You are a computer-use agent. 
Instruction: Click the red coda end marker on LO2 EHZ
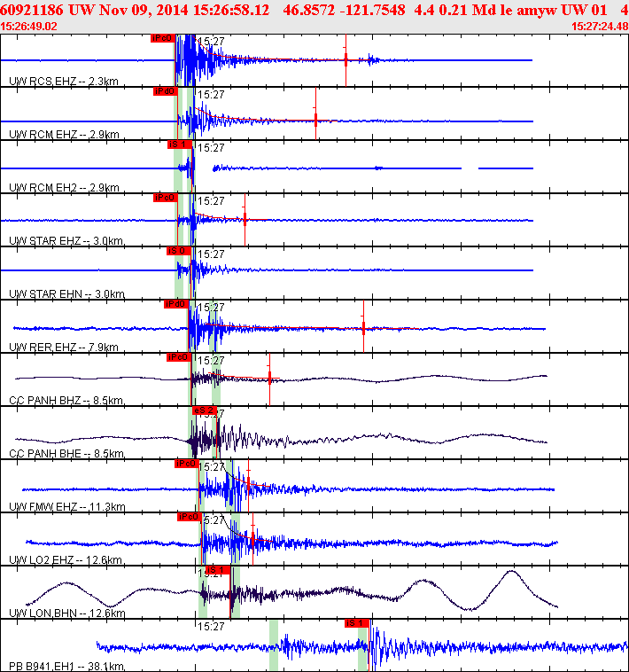tap(253, 539)
